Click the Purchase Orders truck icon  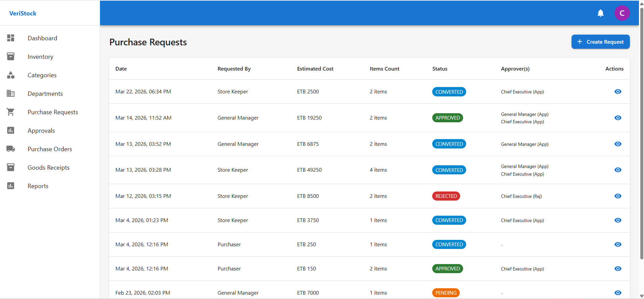tap(11, 149)
